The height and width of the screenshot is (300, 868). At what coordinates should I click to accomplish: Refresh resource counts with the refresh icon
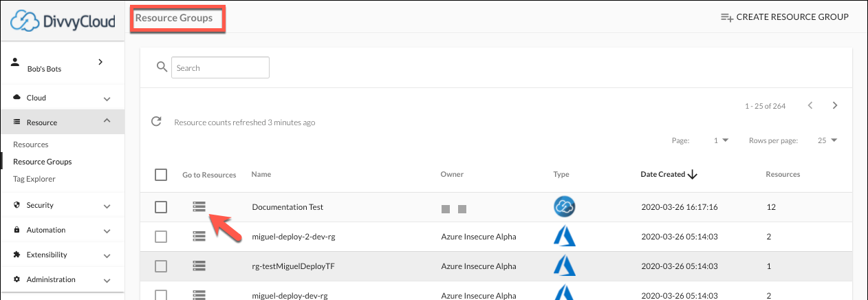156,122
